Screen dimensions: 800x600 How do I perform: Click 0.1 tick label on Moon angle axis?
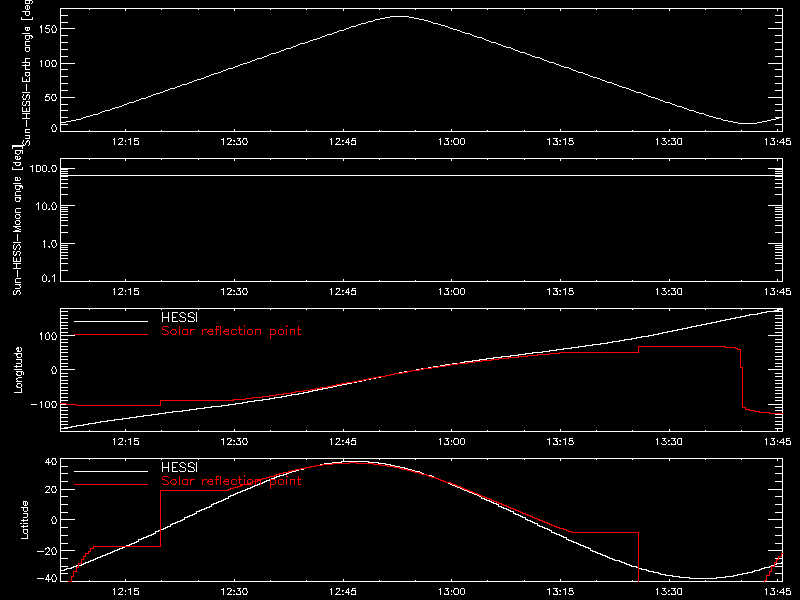point(49,278)
